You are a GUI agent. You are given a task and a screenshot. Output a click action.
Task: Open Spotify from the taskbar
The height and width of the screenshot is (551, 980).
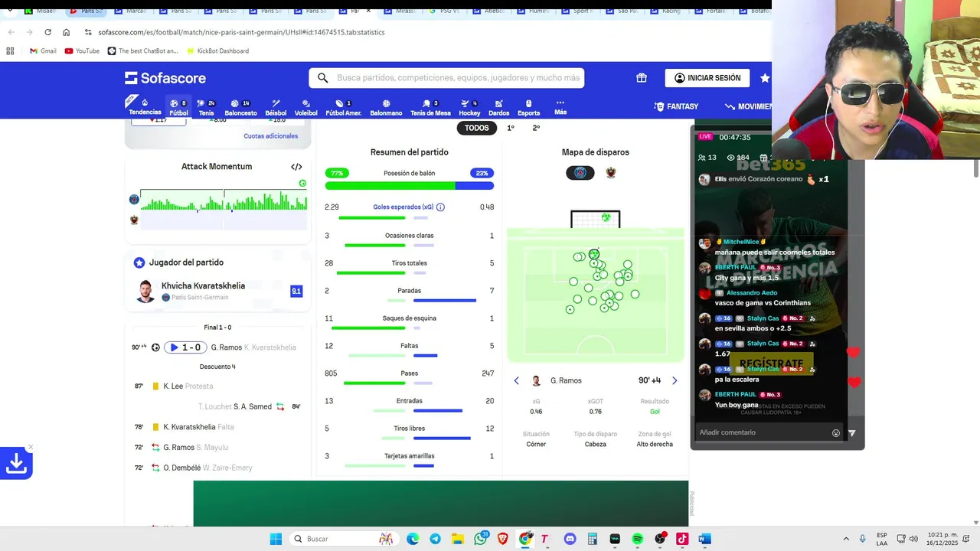point(637,539)
